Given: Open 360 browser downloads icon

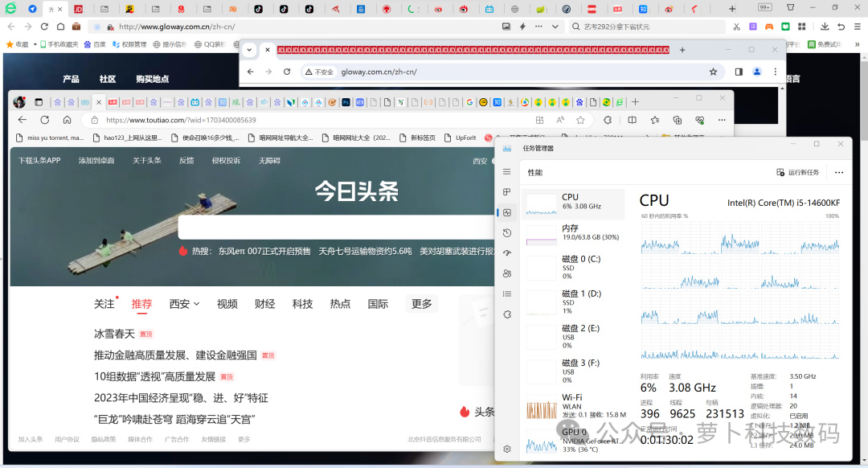Looking at the screenshot, I should pos(825,27).
